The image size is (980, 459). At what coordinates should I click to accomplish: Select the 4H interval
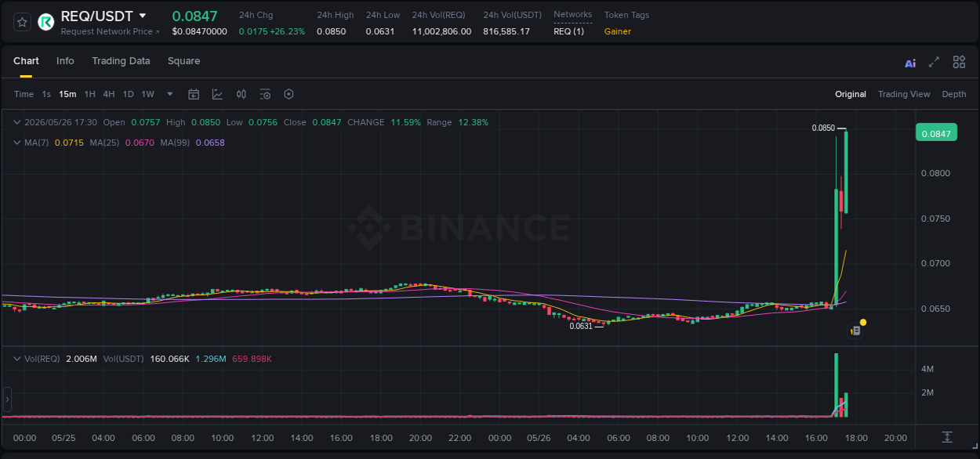pos(108,94)
